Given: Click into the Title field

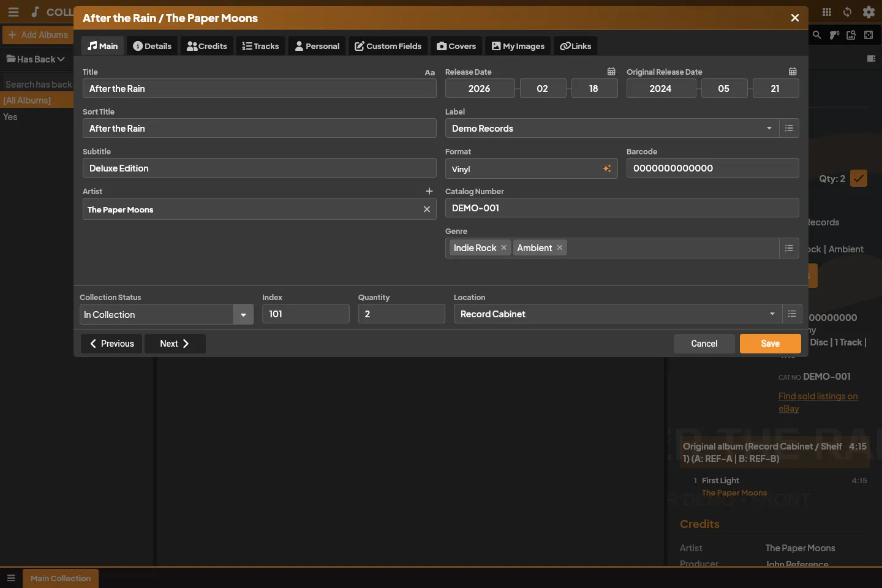Looking at the screenshot, I should click(x=260, y=88).
